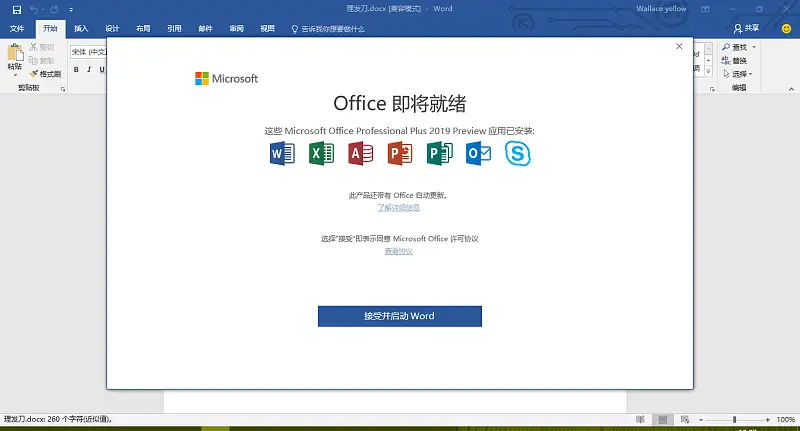This screenshot has width=800, height=431.
Task: Click the Copy icon in clipboard group
Action: click(x=34, y=60)
